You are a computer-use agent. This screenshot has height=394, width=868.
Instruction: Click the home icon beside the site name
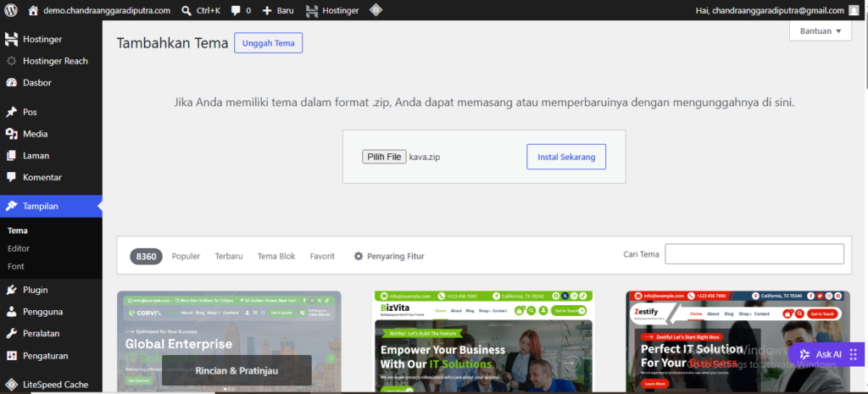pyautogui.click(x=34, y=10)
